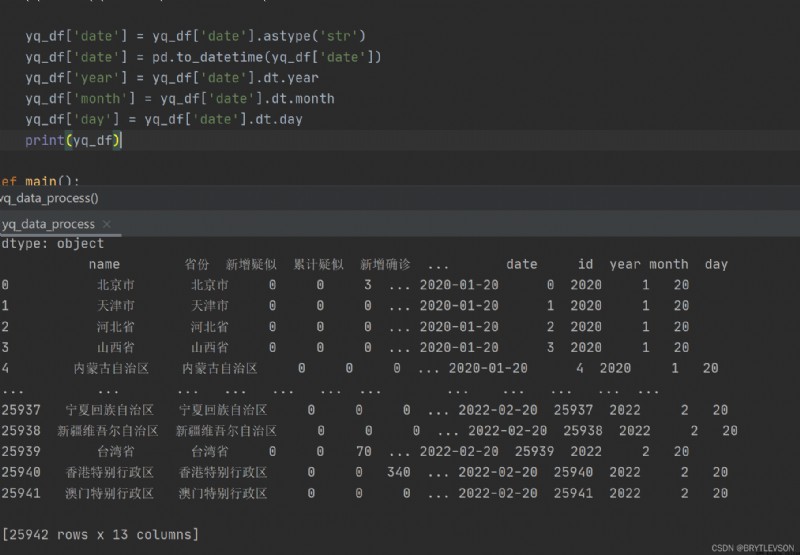Image resolution: width=800 pixels, height=555 pixels.
Task: Click date 2020-01-20 in row 0
Action: pyautogui.click(x=459, y=285)
